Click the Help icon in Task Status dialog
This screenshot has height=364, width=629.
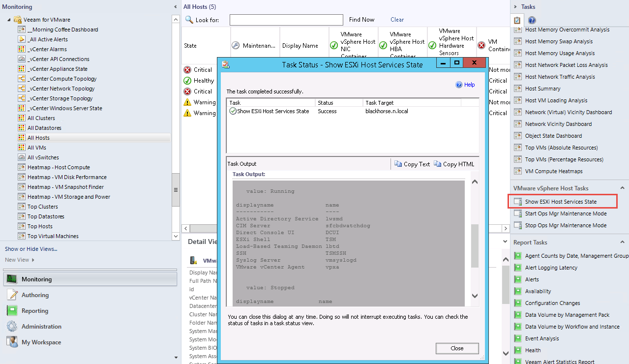point(459,85)
